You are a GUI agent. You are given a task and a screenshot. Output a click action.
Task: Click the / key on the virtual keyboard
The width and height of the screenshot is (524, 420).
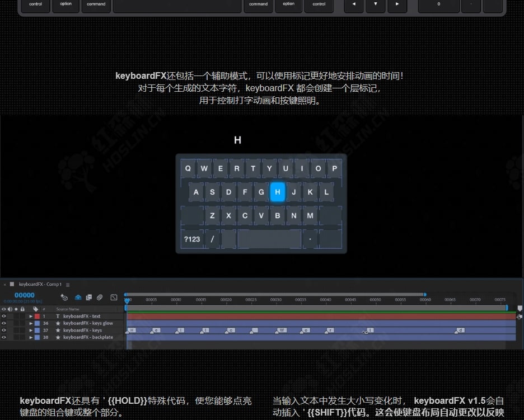[x=212, y=239]
